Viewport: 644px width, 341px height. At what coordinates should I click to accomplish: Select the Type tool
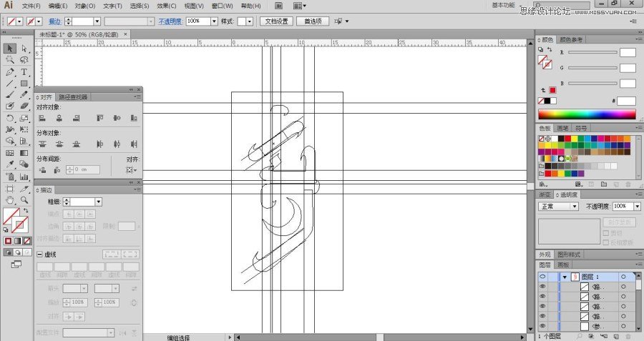[24, 72]
